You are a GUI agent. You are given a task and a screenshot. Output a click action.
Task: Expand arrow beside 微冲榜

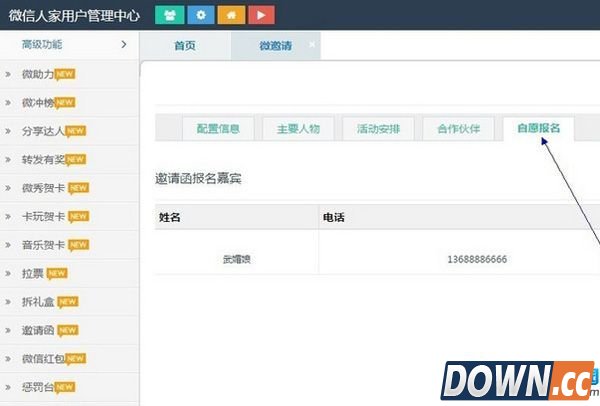click(x=7, y=103)
